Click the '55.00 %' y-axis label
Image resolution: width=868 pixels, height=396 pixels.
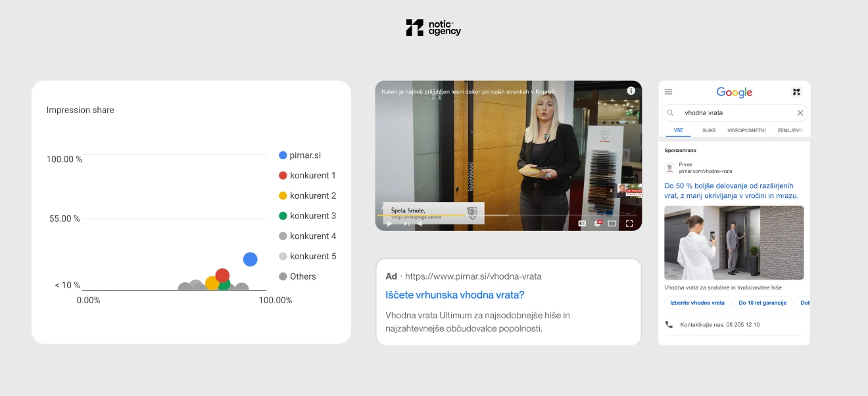click(64, 218)
